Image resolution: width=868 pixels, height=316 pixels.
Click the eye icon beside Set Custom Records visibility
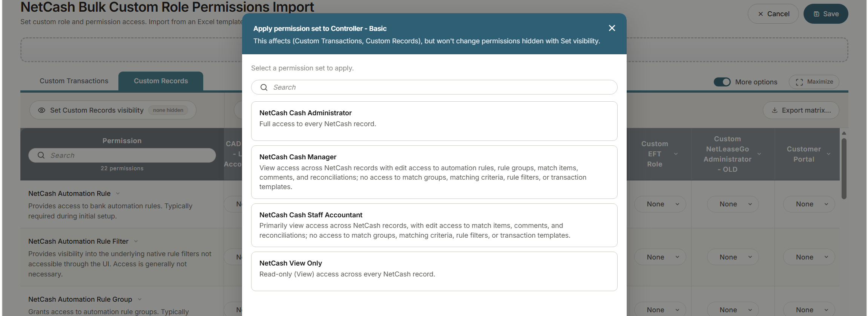[x=42, y=110]
